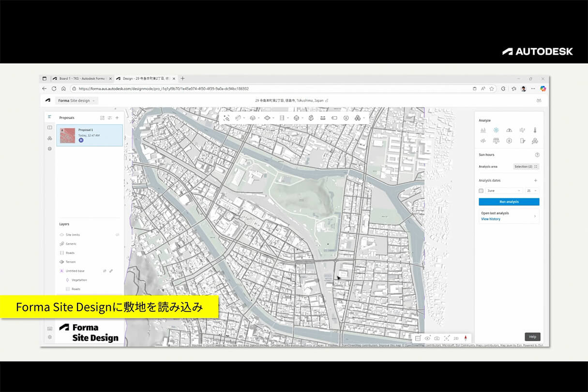Toggle the 2D view mode

(456, 338)
